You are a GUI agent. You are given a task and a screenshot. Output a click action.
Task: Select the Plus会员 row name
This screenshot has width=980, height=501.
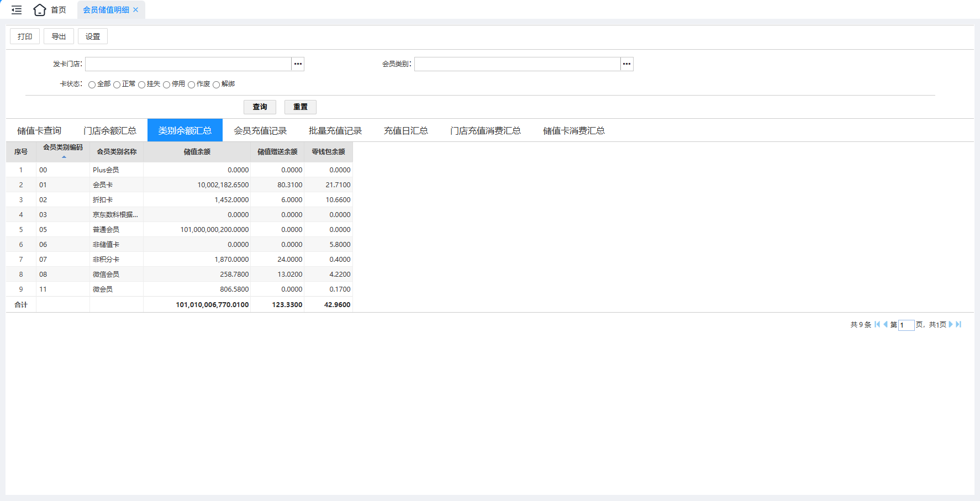pos(106,170)
